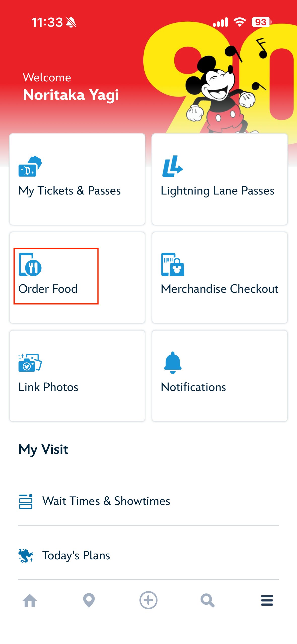Image resolution: width=297 pixels, height=644 pixels.
Task: Tap the Lightning Lane Passes label
Action: 217,191
